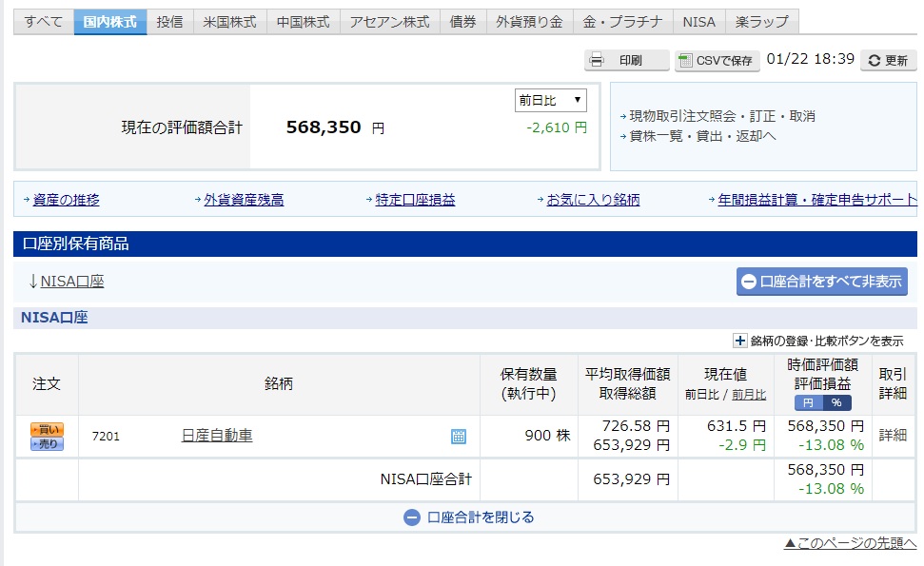Click 口座合計をすべて非表示 button
This screenshot has width=924, height=566.
tap(821, 282)
